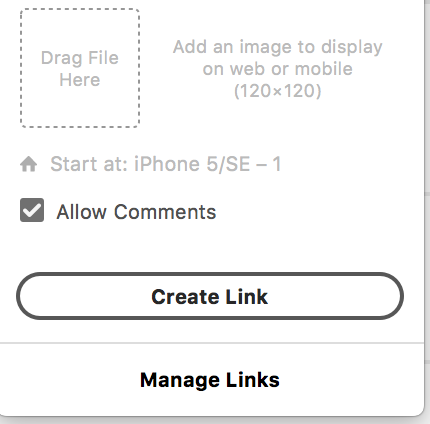The width and height of the screenshot is (430, 424).
Task: Select the iPhone 5/SE – 1 artboard name
Action: coord(208,164)
